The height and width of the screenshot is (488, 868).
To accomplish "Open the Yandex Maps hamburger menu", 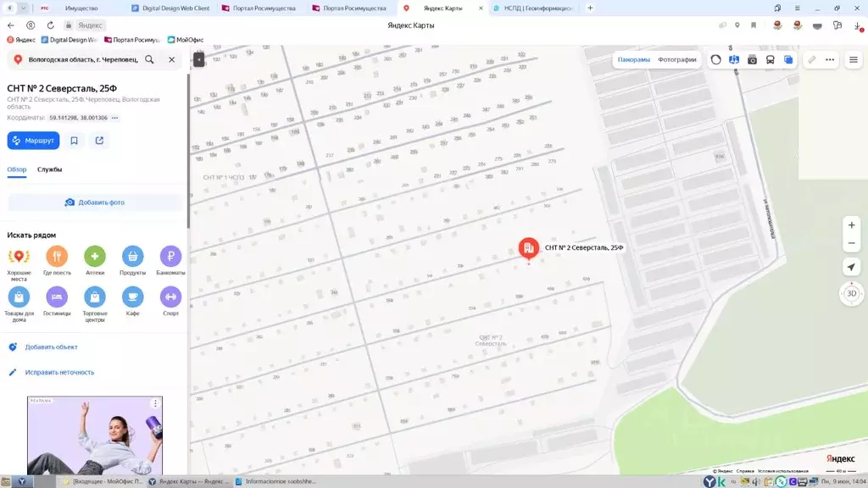I will click(854, 60).
